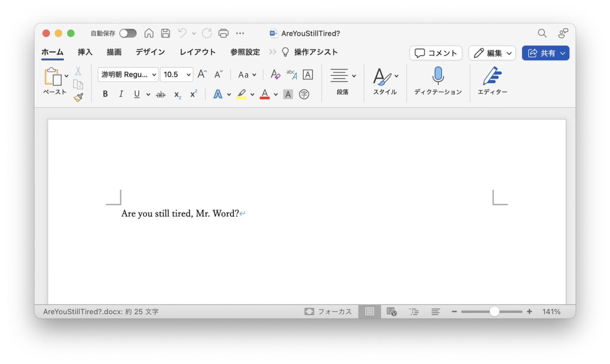Open the Editor (エディター) tool

coord(492,81)
